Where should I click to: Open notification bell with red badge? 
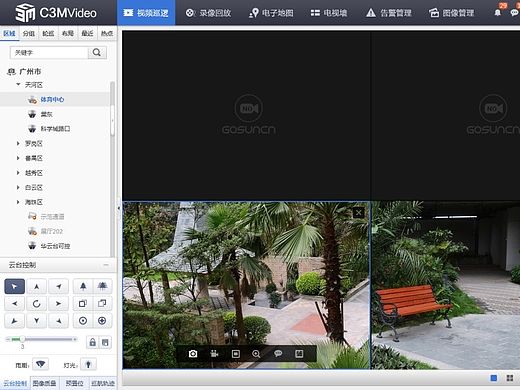(x=498, y=12)
